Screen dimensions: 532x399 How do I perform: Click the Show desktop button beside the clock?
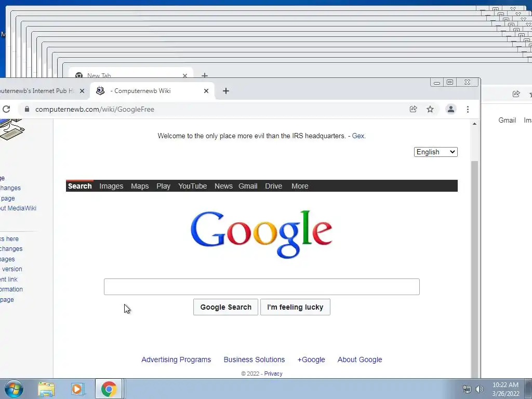[528, 389]
